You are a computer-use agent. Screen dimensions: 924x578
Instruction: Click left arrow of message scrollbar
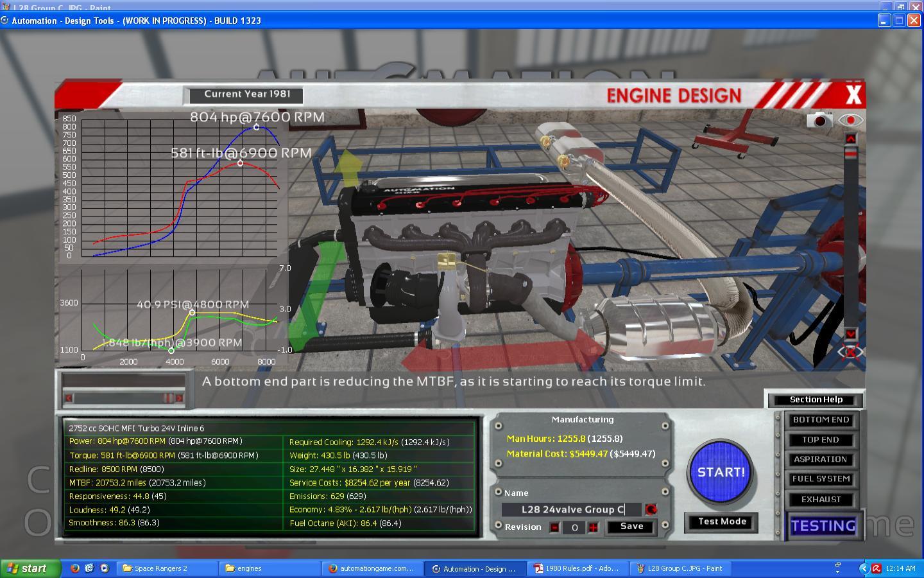(69, 398)
